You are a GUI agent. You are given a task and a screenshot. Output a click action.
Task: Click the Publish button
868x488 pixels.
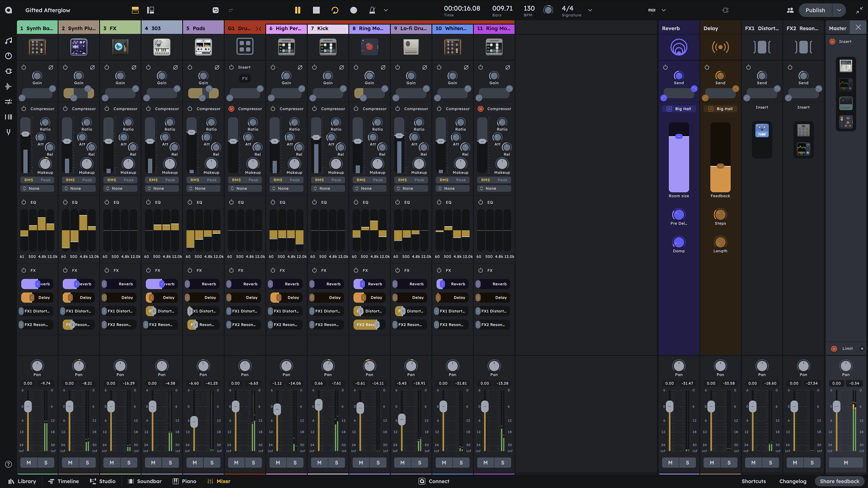point(815,10)
